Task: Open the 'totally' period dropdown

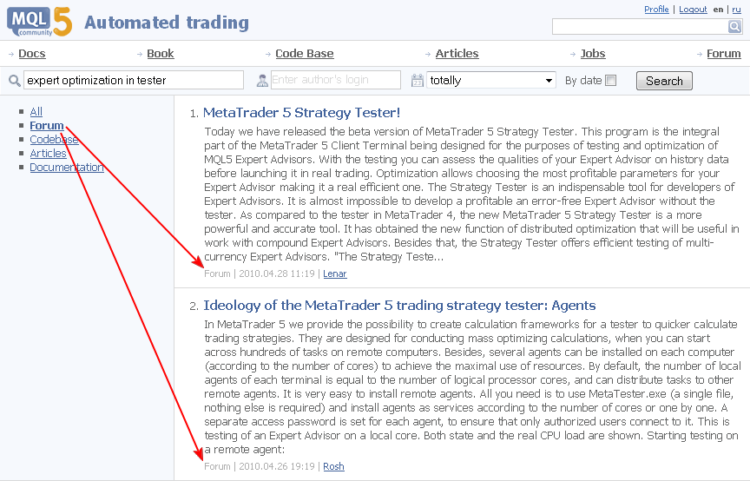Action: [x=491, y=80]
